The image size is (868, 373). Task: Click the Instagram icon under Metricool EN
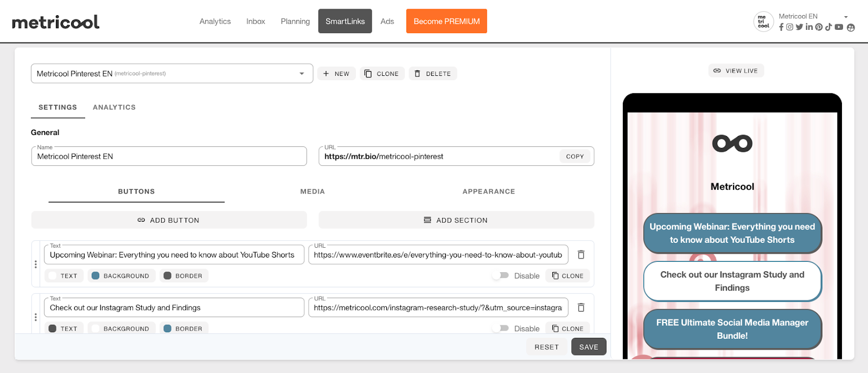(x=790, y=27)
